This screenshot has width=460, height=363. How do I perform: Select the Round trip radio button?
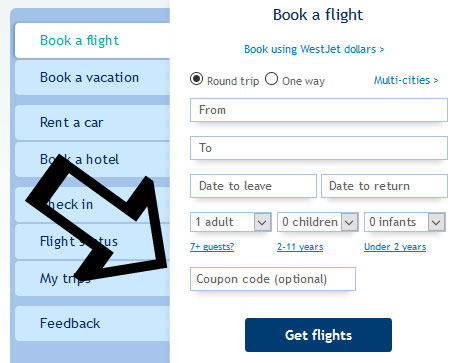click(196, 79)
